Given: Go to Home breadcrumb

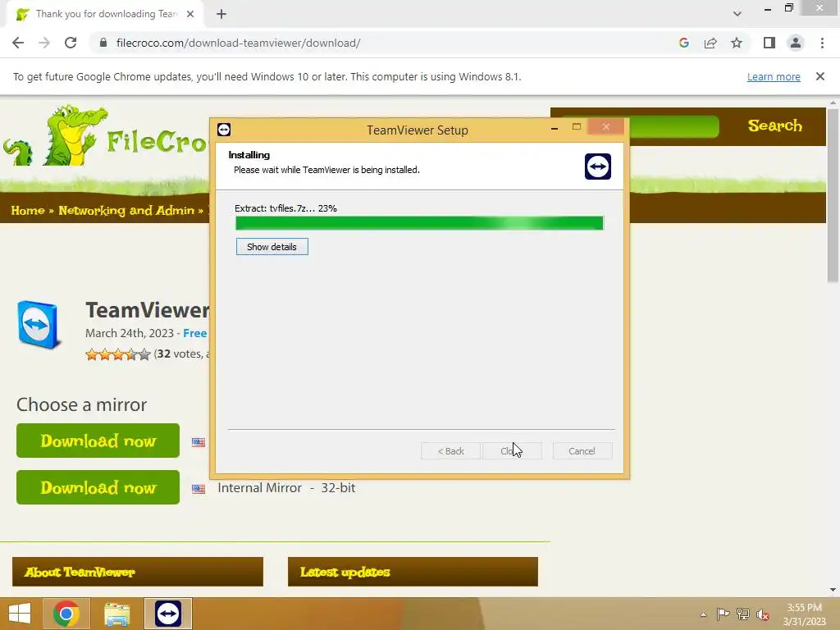Looking at the screenshot, I should point(28,211).
